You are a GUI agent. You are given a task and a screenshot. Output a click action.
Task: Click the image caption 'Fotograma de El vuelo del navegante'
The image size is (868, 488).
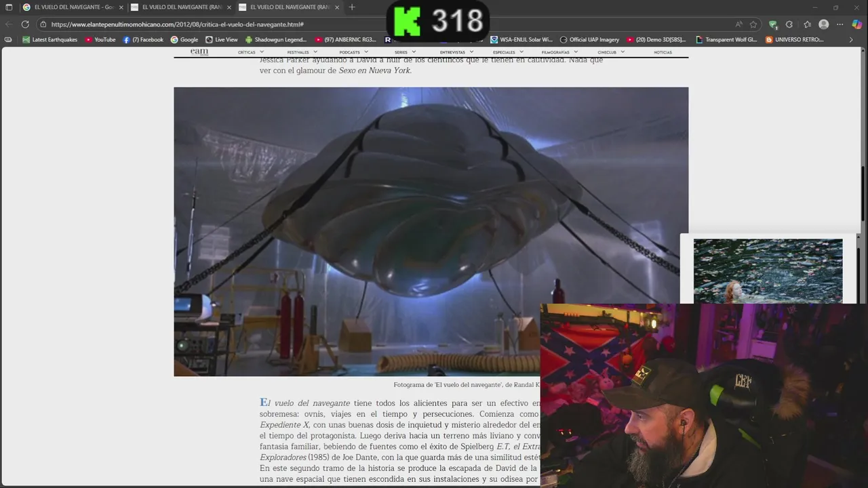[x=467, y=385]
